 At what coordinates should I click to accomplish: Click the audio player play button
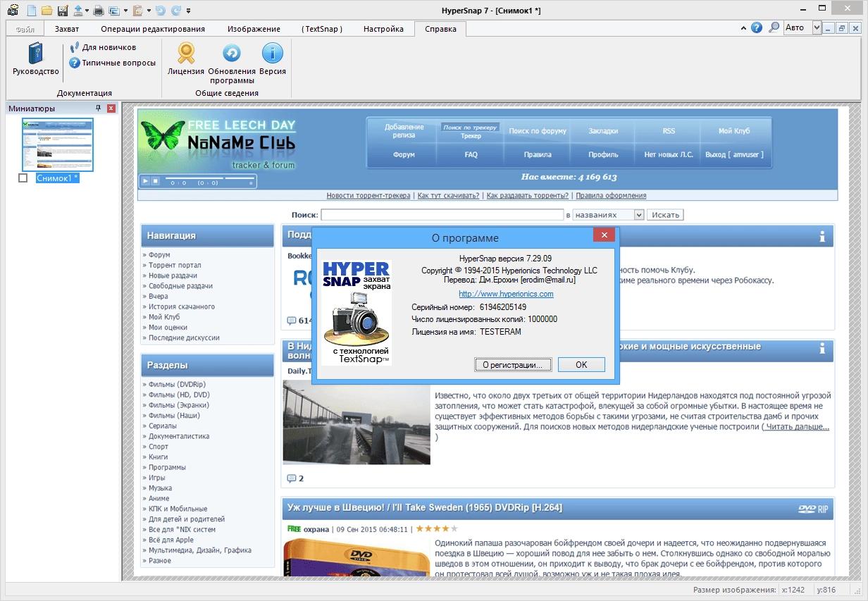point(145,181)
